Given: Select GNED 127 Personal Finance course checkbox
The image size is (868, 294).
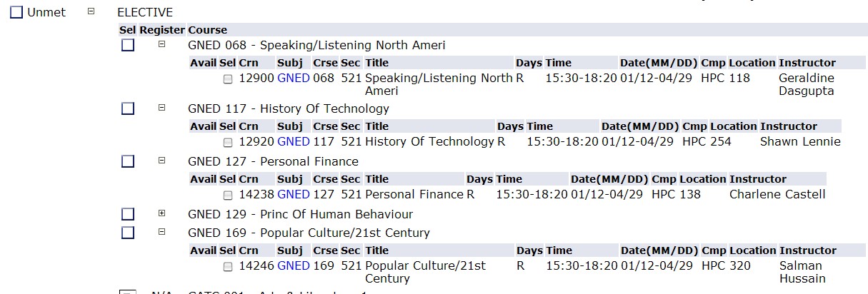Looking at the screenshot, I should (x=128, y=161).
